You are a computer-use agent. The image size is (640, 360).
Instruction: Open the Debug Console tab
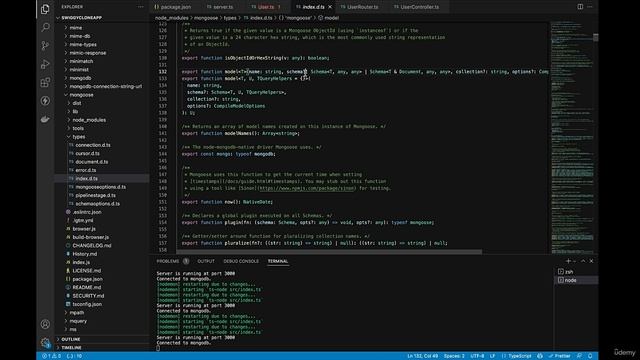coord(241,261)
